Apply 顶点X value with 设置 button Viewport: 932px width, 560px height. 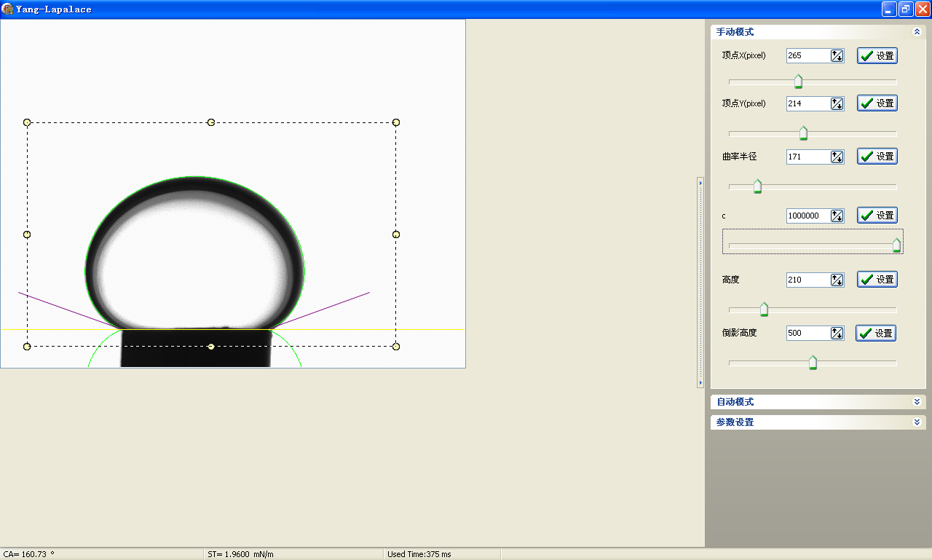click(x=877, y=56)
